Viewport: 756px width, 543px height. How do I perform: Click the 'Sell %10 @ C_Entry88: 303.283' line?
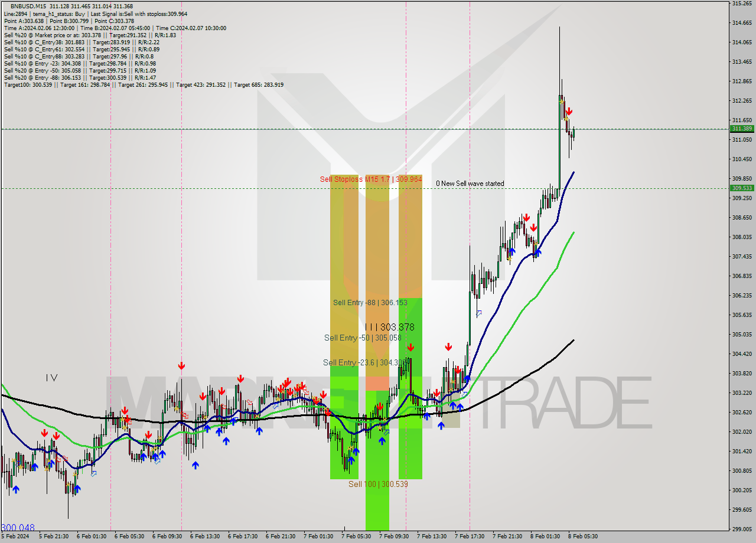tap(79, 56)
